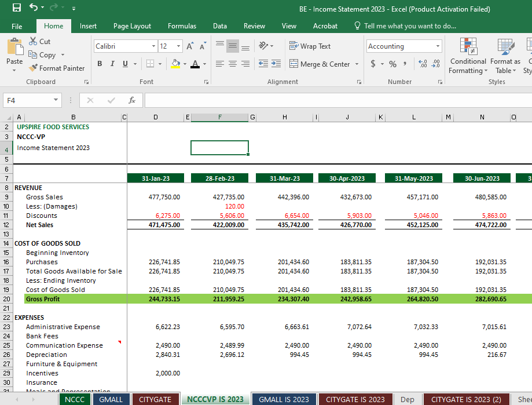Increase font size with larger A icon

point(190,46)
